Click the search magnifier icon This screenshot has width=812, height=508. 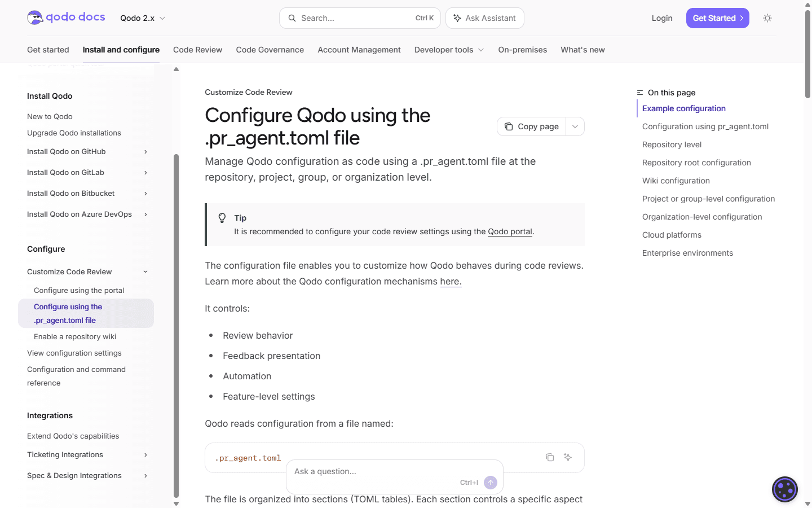click(x=292, y=18)
